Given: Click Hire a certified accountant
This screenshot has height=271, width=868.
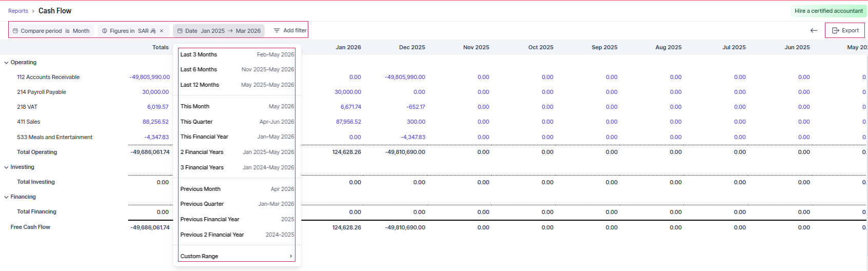Looking at the screenshot, I should click(x=828, y=11).
